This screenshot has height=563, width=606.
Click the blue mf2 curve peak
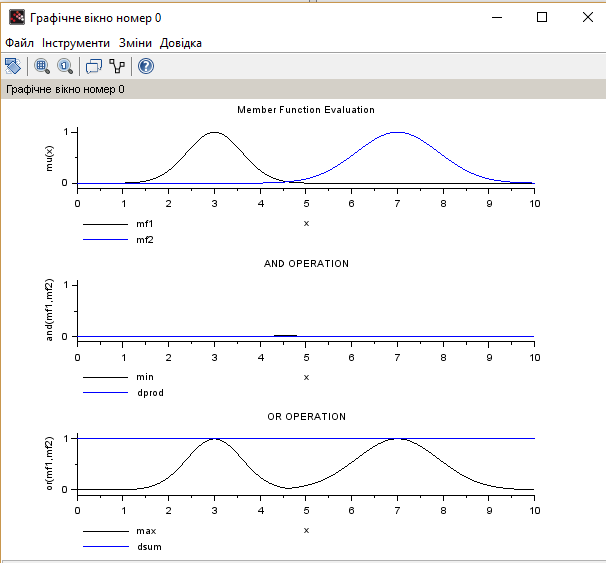[x=397, y=132]
